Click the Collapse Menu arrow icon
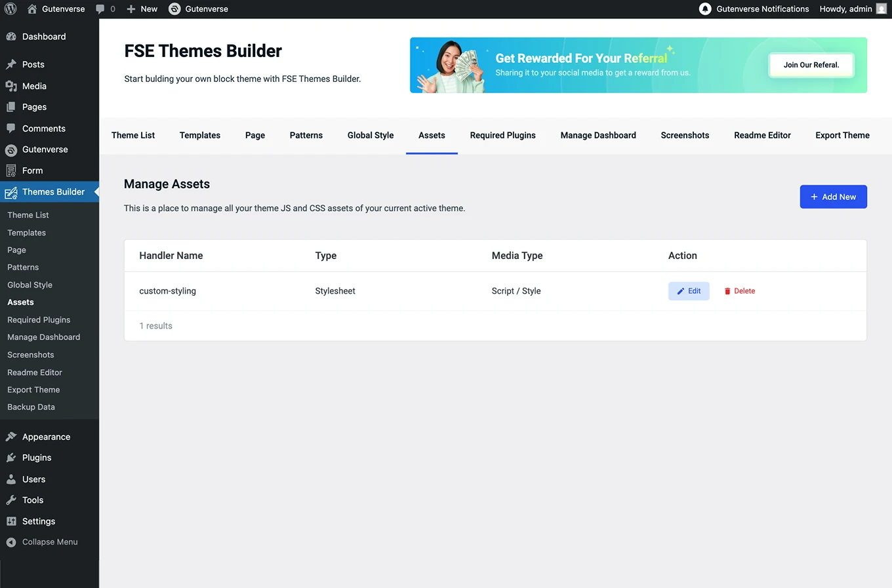 point(11,542)
